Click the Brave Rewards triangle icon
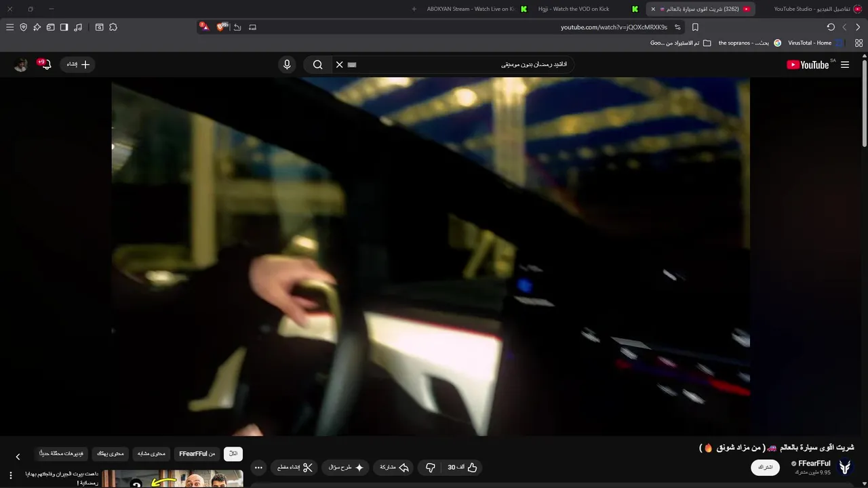 click(204, 26)
